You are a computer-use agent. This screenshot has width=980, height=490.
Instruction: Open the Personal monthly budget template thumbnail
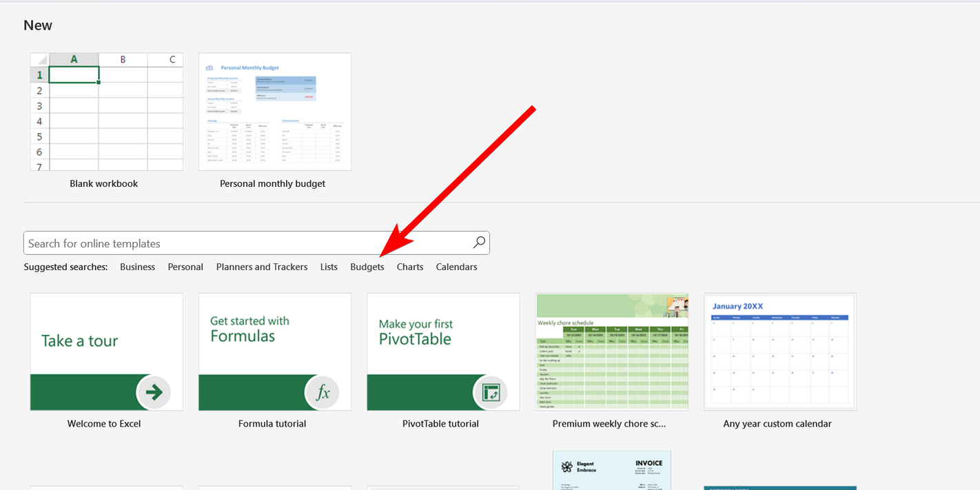tap(275, 112)
